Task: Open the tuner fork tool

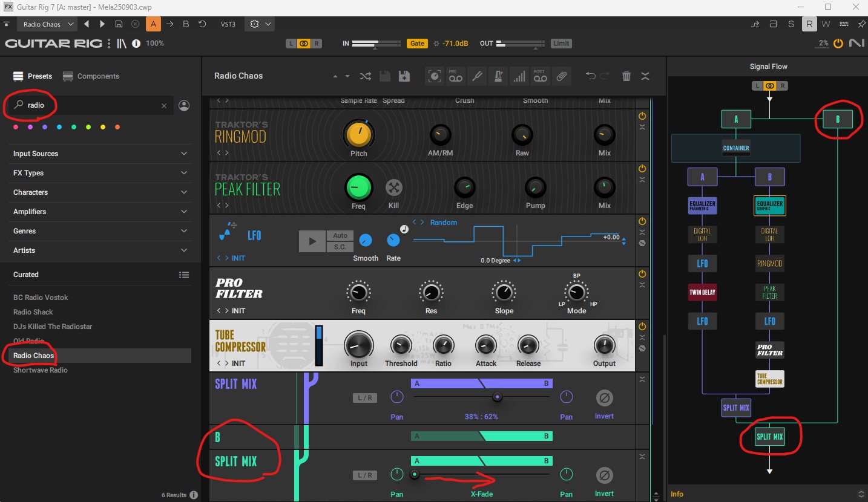Action: [476, 76]
